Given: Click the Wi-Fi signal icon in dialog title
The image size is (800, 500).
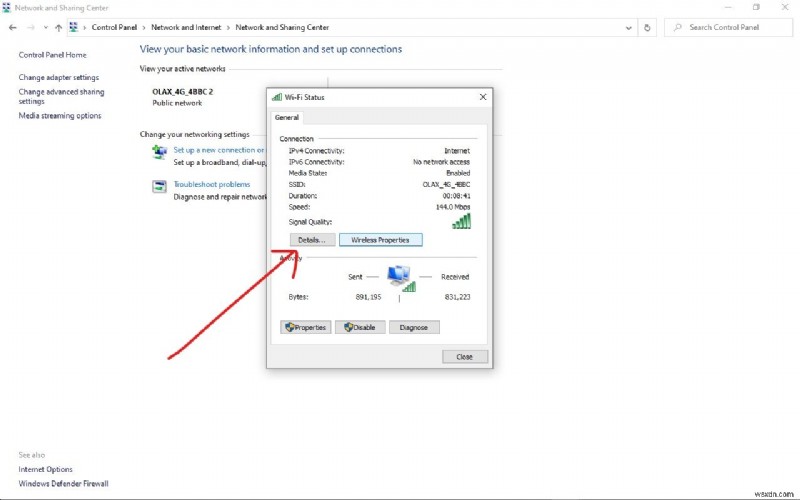Looking at the screenshot, I should (277, 97).
